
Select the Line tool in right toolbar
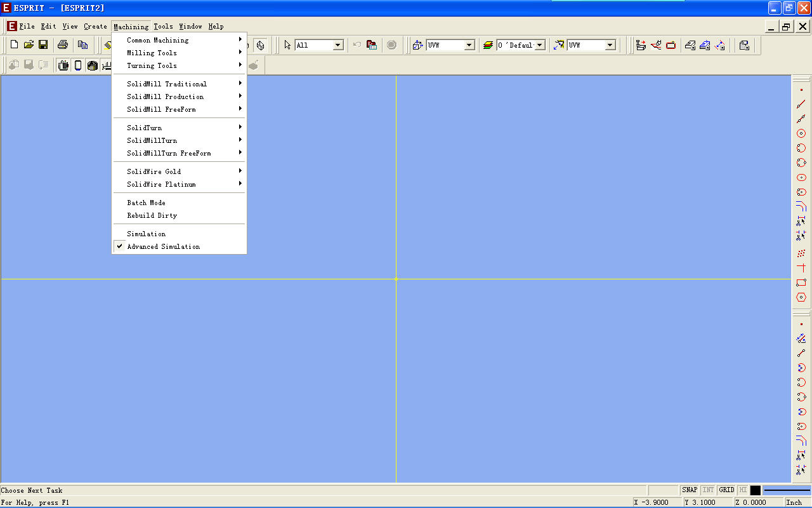pyautogui.click(x=801, y=104)
